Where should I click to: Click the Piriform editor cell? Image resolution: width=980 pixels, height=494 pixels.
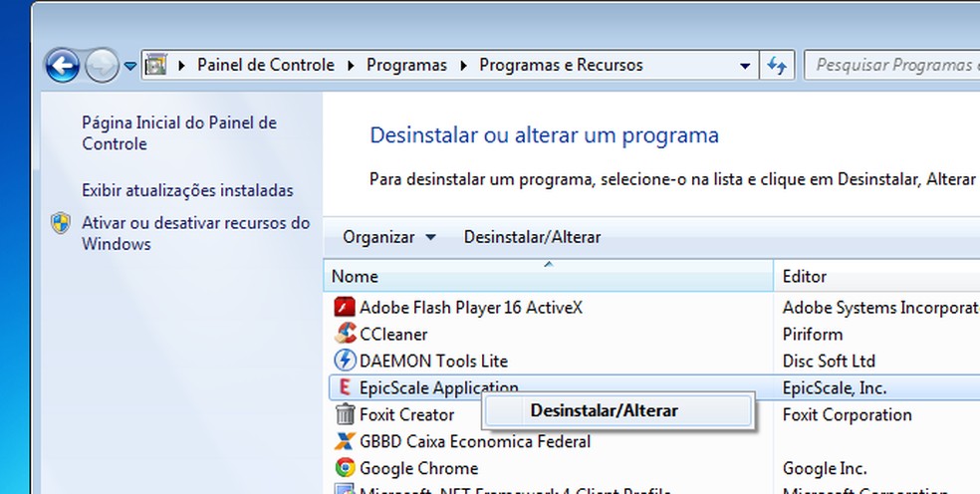pyautogui.click(x=813, y=335)
